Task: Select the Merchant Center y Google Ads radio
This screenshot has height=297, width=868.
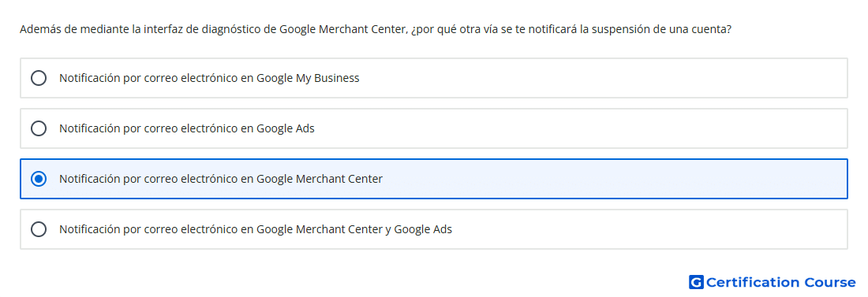Action: [39, 229]
